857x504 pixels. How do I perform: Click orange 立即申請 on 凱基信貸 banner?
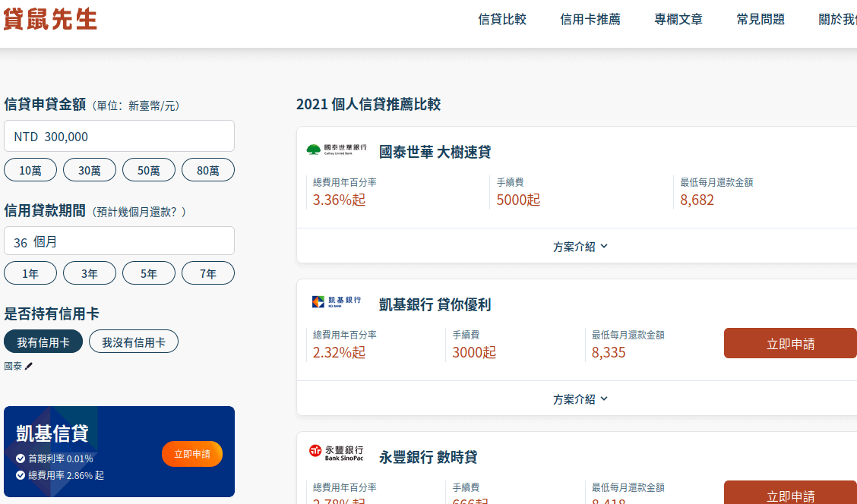(192, 454)
